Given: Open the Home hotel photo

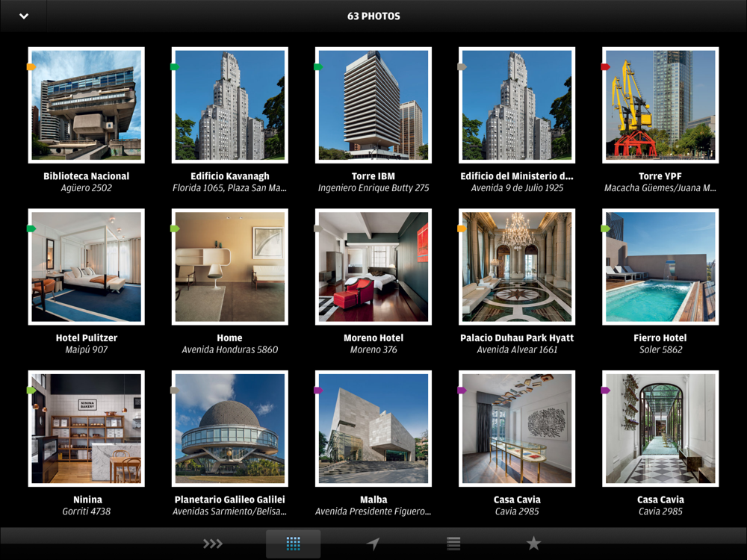Looking at the screenshot, I should (229, 267).
